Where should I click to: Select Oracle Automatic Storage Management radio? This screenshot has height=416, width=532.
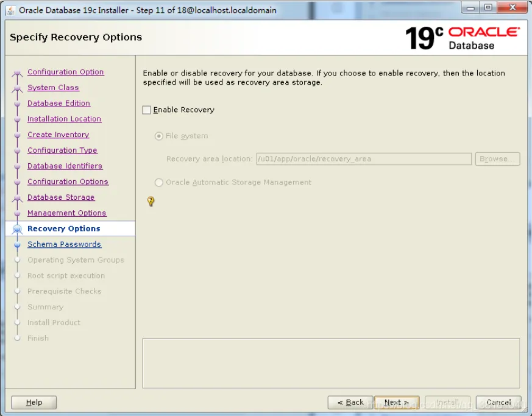[x=159, y=182]
